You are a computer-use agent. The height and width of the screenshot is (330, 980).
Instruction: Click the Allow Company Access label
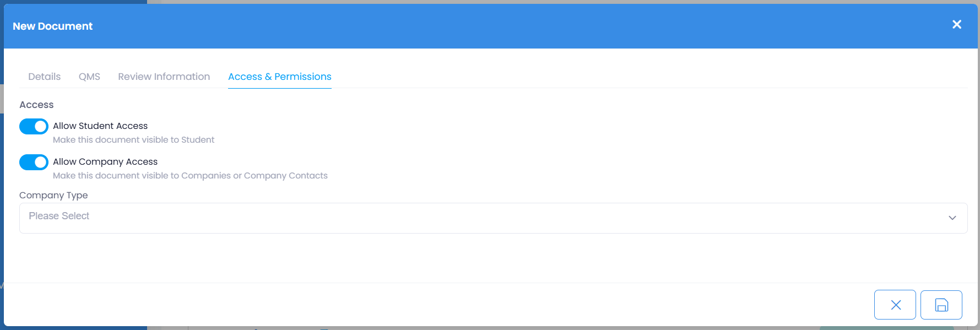click(105, 162)
